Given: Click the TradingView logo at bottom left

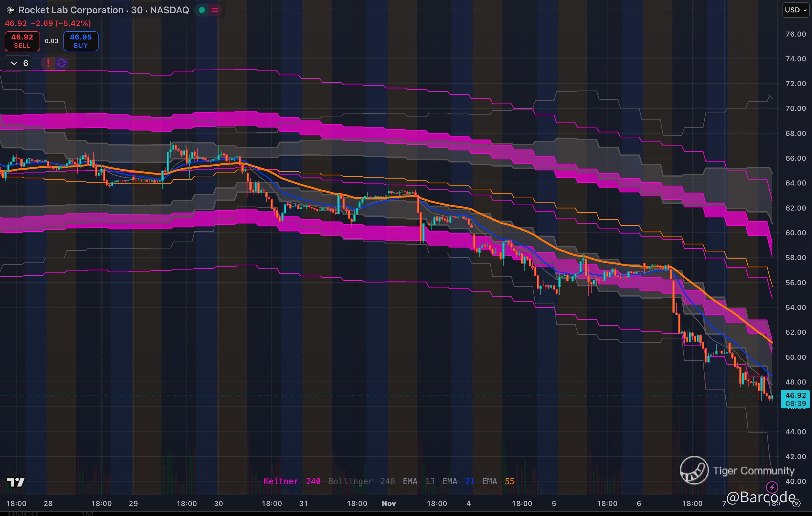Looking at the screenshot, I should (16, 482).
